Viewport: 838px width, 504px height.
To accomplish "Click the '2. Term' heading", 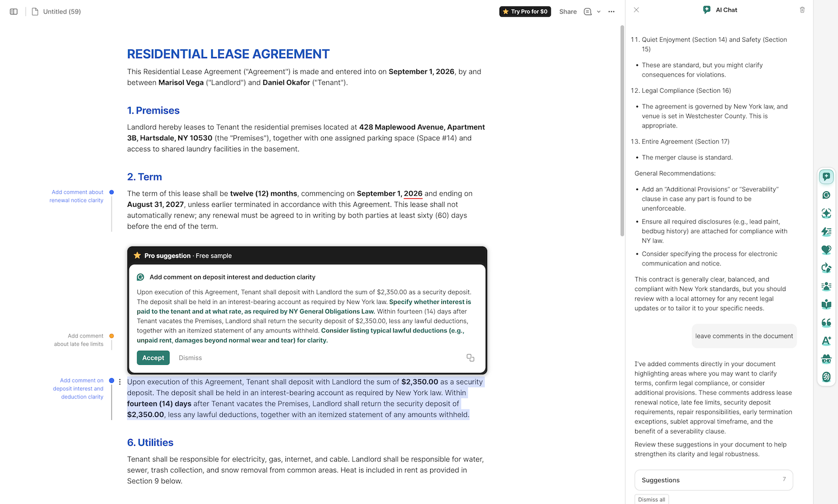I will tap(144, 177).
